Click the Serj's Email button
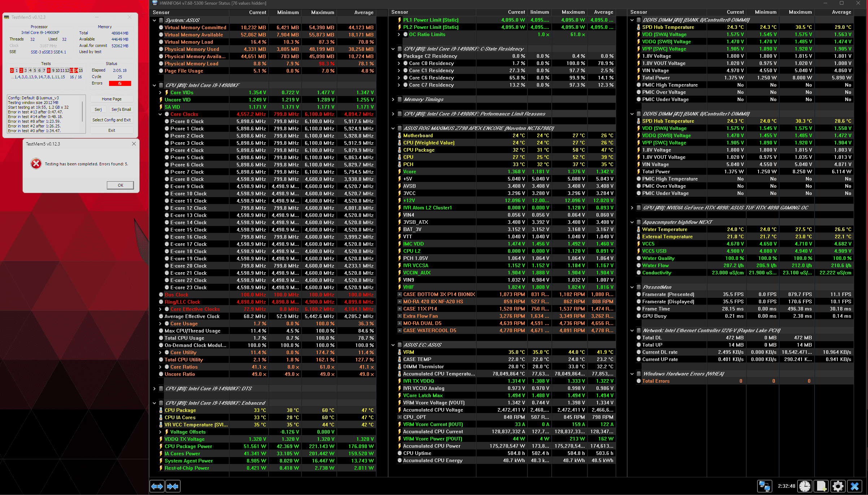 (121, 109)
